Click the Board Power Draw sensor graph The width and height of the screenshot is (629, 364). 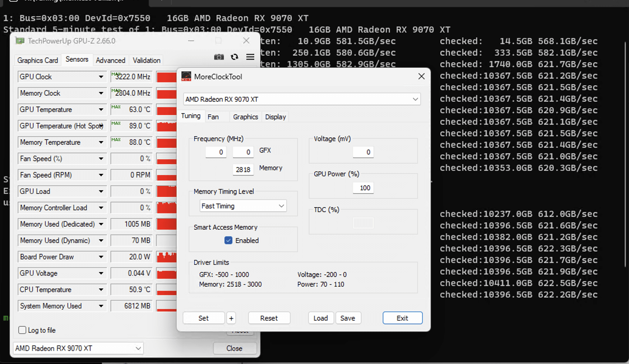coord(166,257)
